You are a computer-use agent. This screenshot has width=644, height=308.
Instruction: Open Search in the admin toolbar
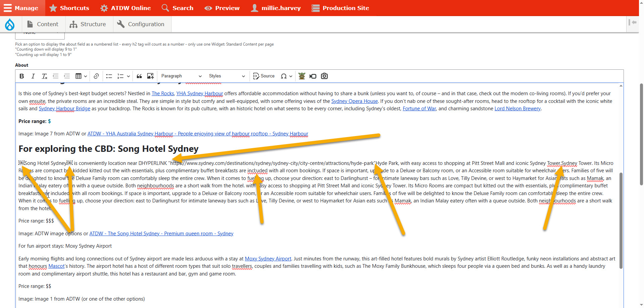pyautogui.click(x=177, y=8)
